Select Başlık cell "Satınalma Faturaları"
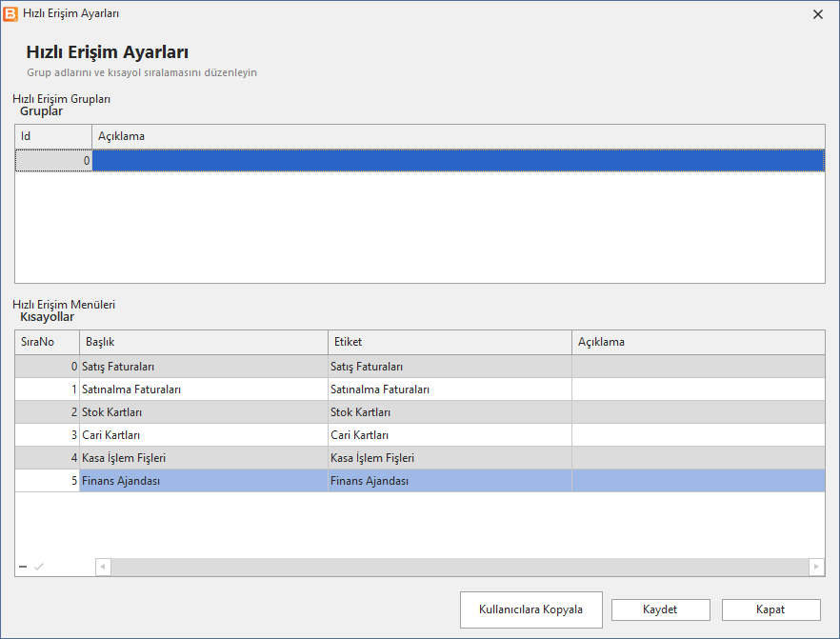The height and width of the screenshot is (639, 840). [204, 389]
